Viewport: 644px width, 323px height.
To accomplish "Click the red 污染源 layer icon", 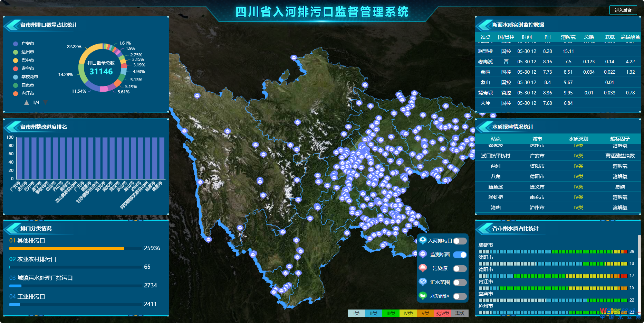I will (x=423, y=268).
